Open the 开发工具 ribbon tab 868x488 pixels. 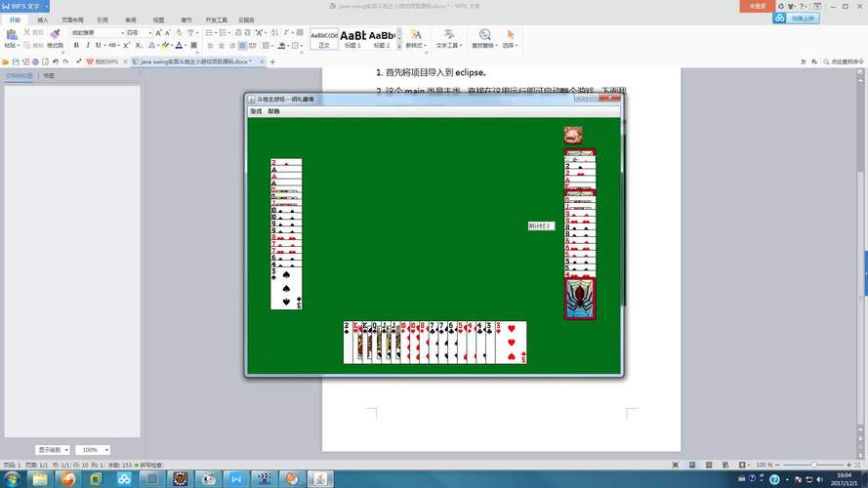pyautogui.click(x=217, y=20)
